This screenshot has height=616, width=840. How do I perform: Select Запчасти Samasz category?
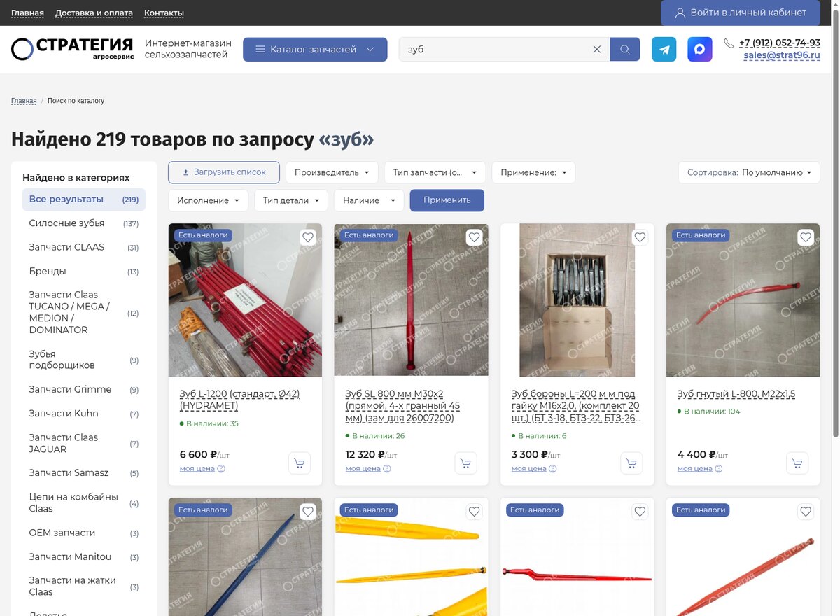click(84, 472)
